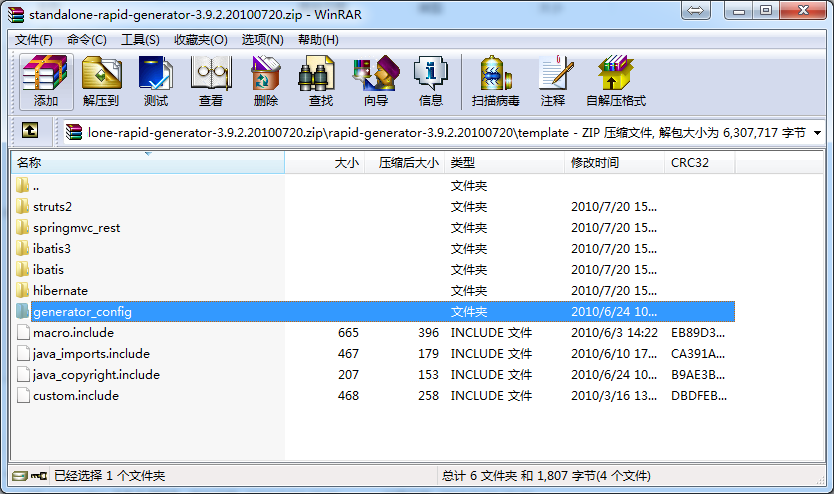Sort by Type (类型) column header
This screenshot has width=834, height=494.
pos(504,163)
